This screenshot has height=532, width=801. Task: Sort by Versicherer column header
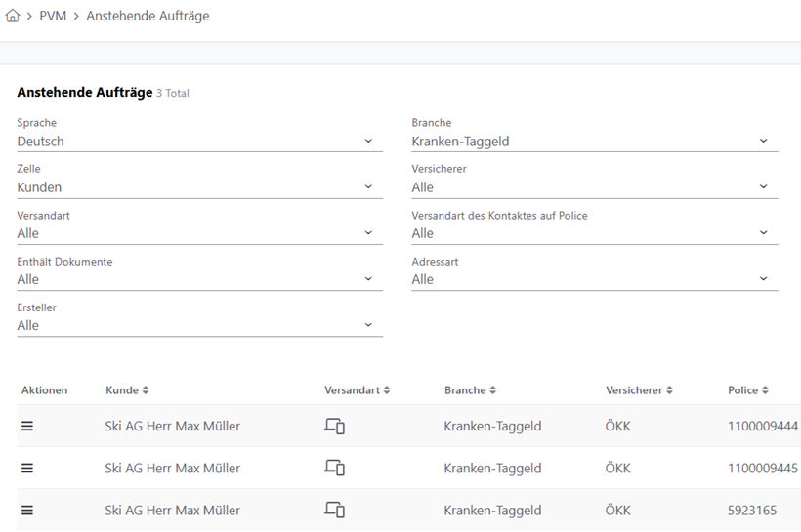(x=639, y=390)
